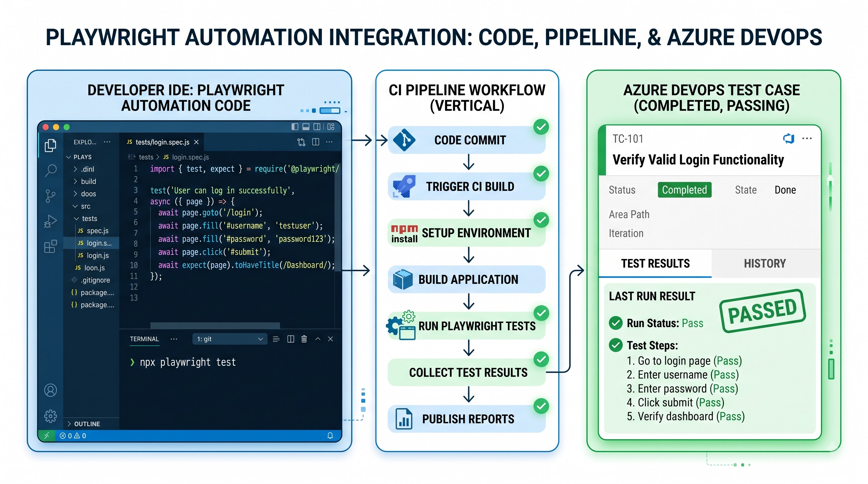Click the npm install logo on Setup Environment
The width and height of the screenshot is (868, 484).
pos(404,233)
